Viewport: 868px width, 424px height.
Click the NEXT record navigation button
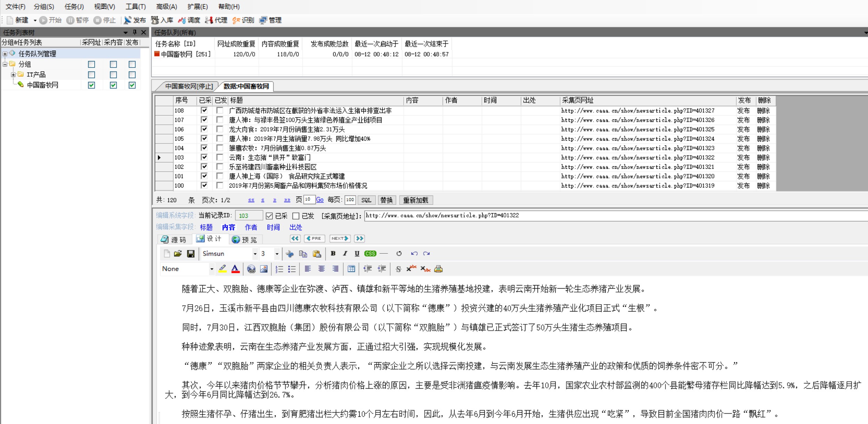click(339, 239)
